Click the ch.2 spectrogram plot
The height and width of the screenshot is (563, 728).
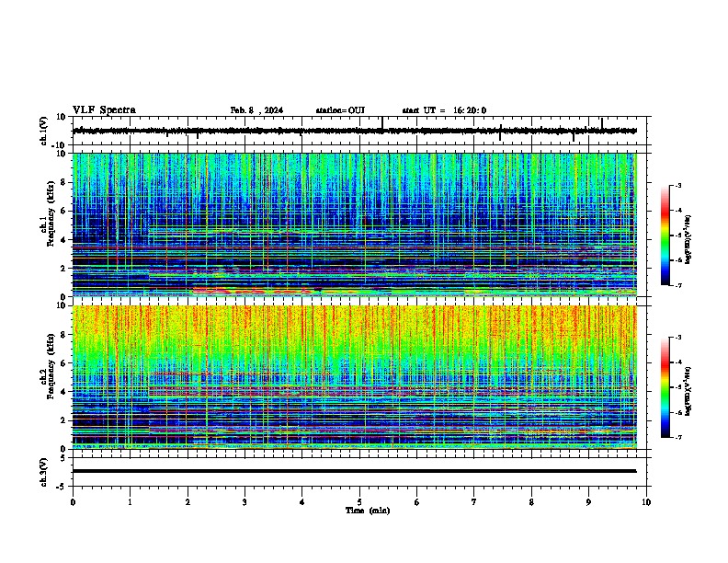pos(355,377)
